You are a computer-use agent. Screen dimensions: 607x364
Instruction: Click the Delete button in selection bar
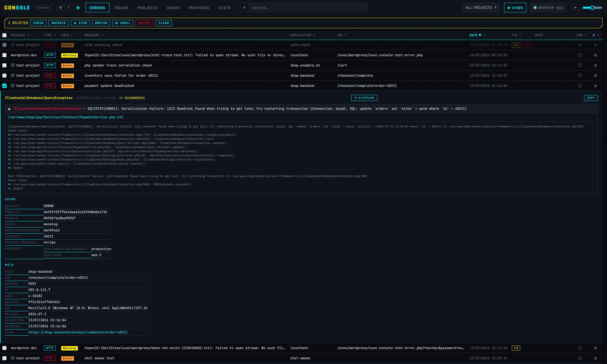pyautogui.click(x=145, y=23)
